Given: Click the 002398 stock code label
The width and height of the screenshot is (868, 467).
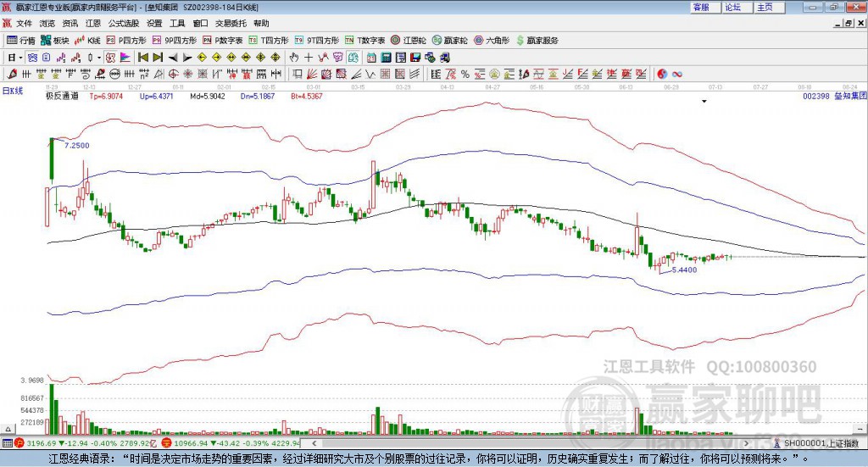Looking at the screenshot, I should (816, 96).
